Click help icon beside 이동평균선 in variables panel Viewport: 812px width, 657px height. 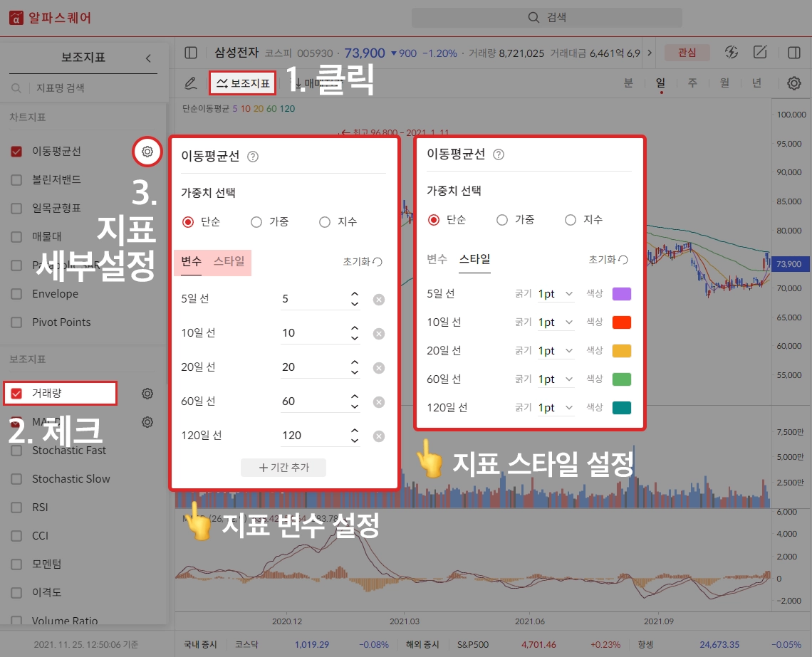click(x=253, y=157)
